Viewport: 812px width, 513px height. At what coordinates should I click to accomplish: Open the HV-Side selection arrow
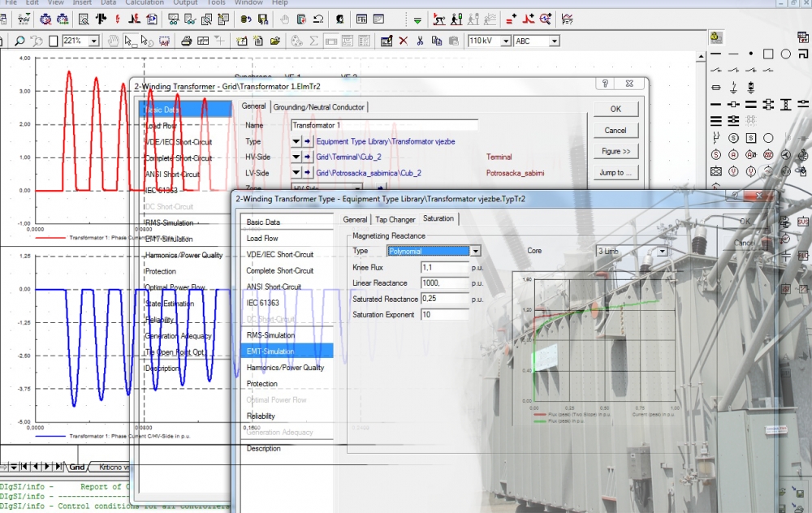296,157
